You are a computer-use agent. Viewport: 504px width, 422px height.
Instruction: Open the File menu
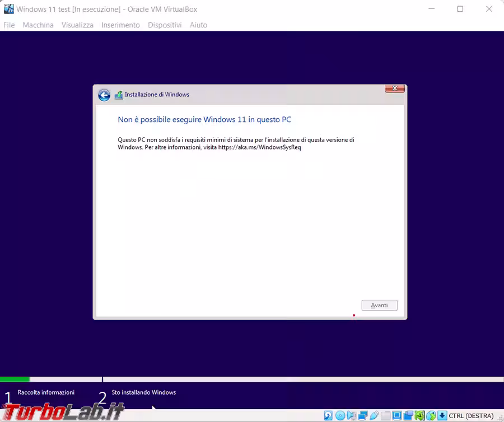coord(9,25)
